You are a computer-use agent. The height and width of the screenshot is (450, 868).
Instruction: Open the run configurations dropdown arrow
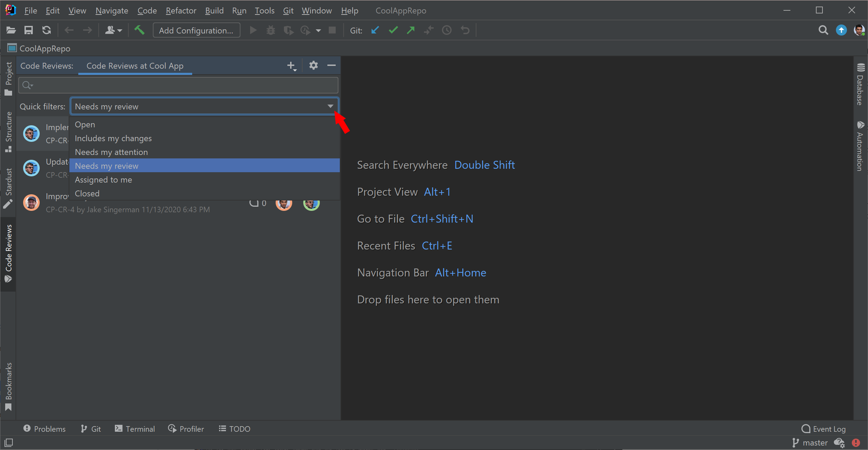(318, 30)
